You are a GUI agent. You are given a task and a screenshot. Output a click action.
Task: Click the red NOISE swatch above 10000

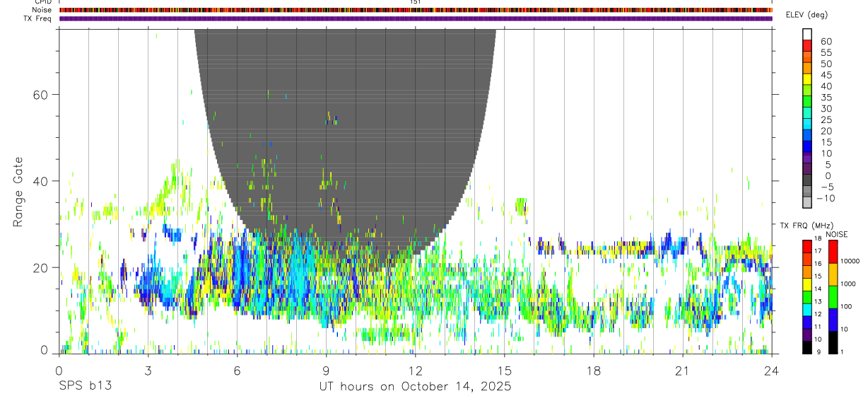[x=833, y=250]
